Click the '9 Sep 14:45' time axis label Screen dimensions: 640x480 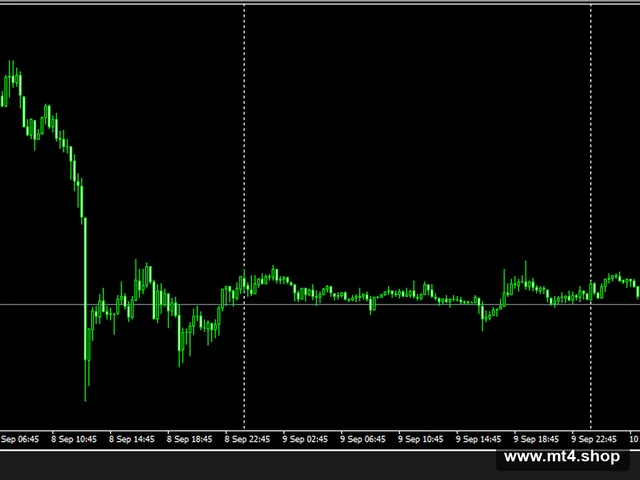[478, 439]
